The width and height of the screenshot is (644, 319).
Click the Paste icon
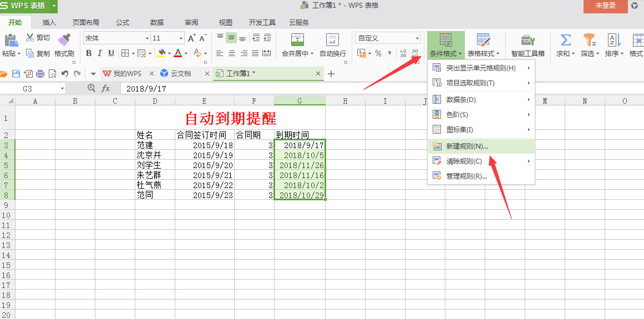click(x=11, y=40)
